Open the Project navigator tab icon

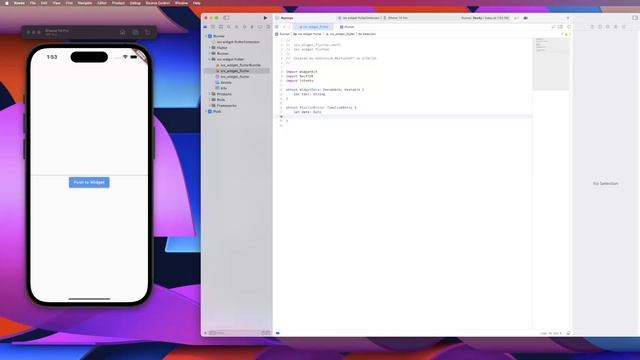coord(205,27)
